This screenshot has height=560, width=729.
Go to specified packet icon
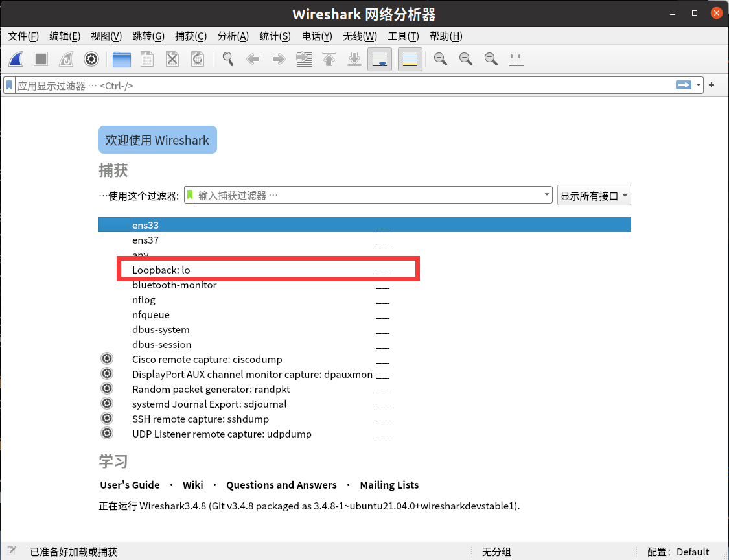pos(304,59)
